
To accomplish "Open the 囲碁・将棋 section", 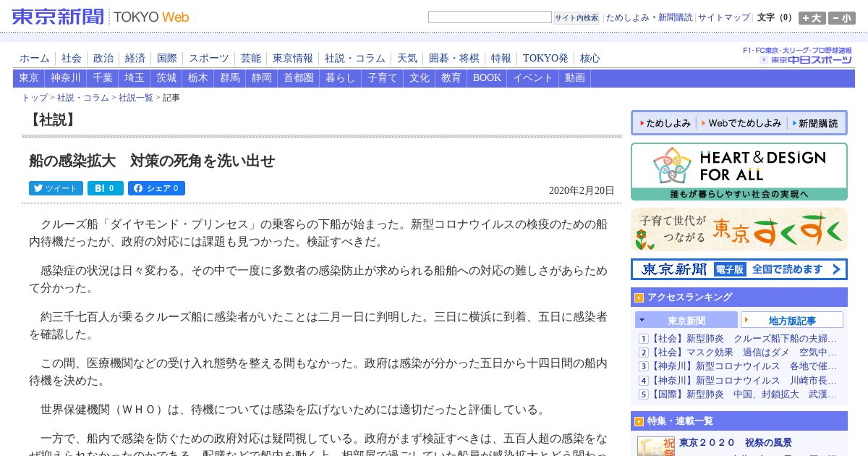I will [x=454, y=58].
